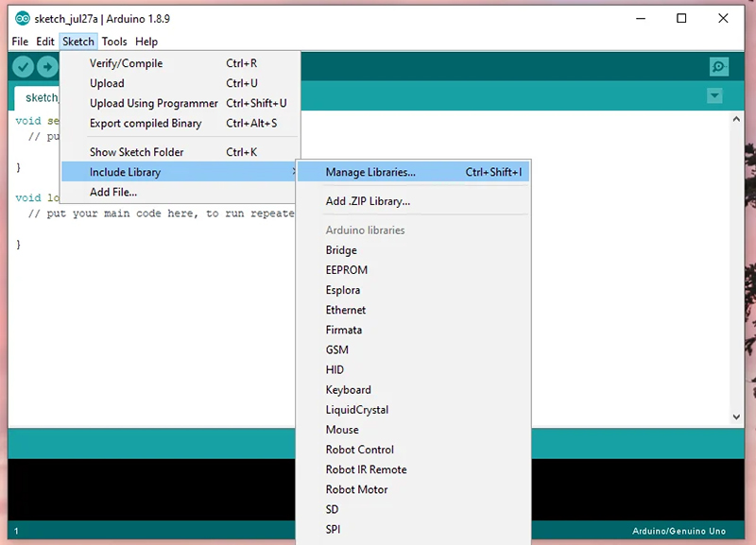Include the LiquidCrystal library
The width and height of the screenshot is (756, 545).
(357, 410)
